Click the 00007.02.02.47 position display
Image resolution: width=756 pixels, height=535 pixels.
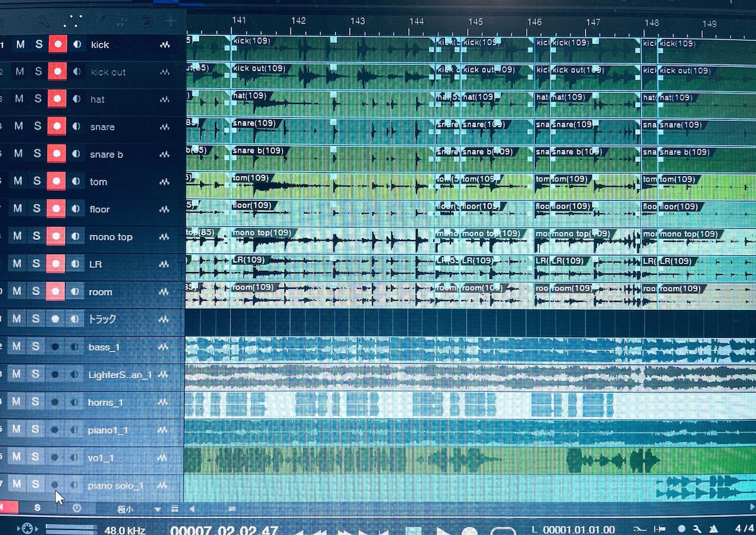[x=224, y=531]
